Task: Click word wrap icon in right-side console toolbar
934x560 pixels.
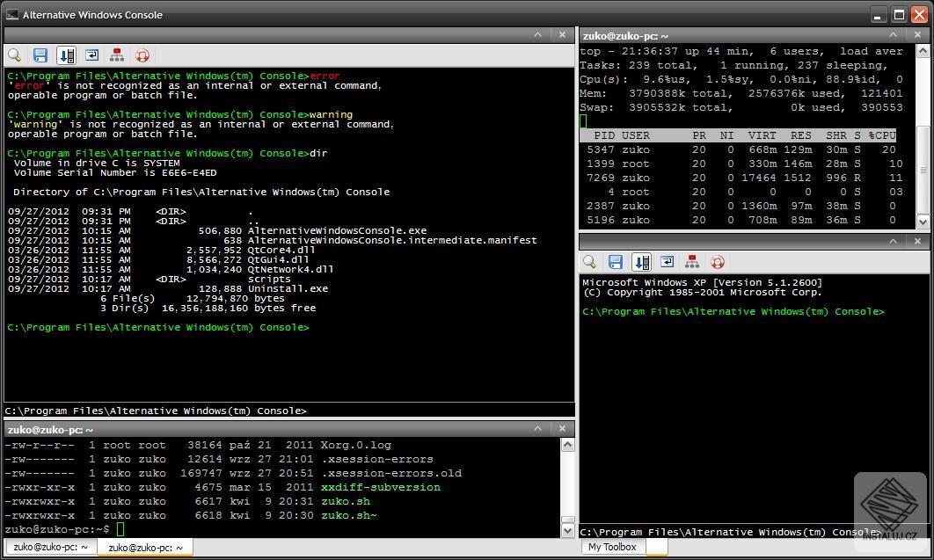Action: 667,262
